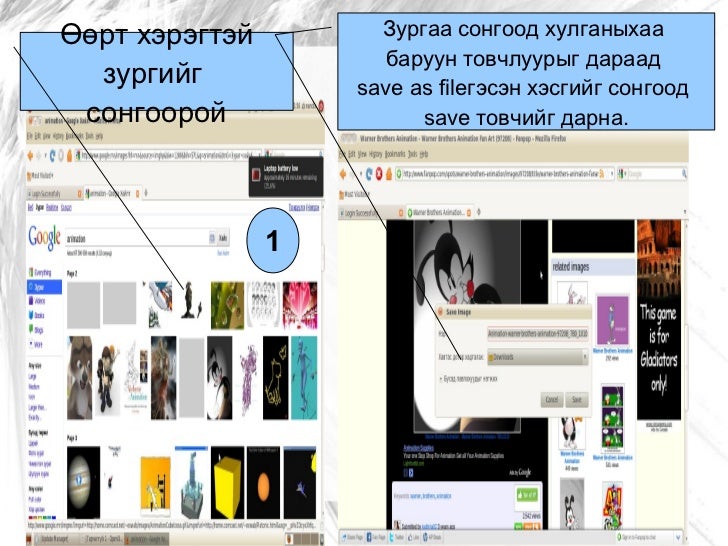728x546 pixels.
Task: Expand the browse other folders section in Save dialog
Action: (468, 379)
